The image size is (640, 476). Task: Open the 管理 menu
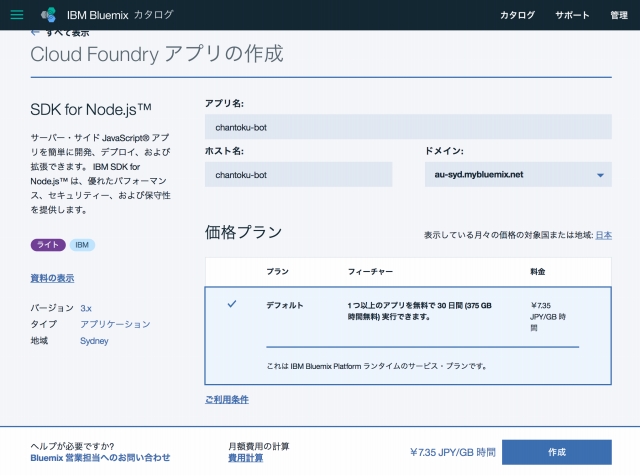point(619,15)
